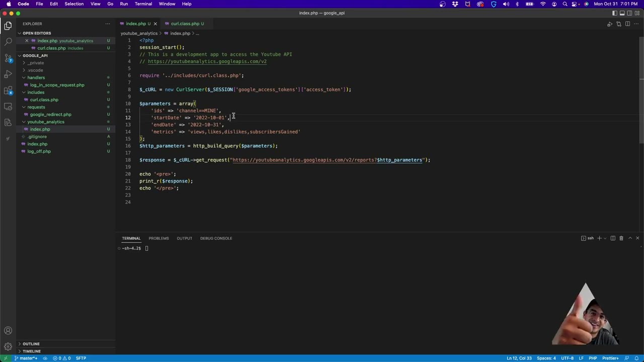Switch to the Debug Console tab

point(216,238)
